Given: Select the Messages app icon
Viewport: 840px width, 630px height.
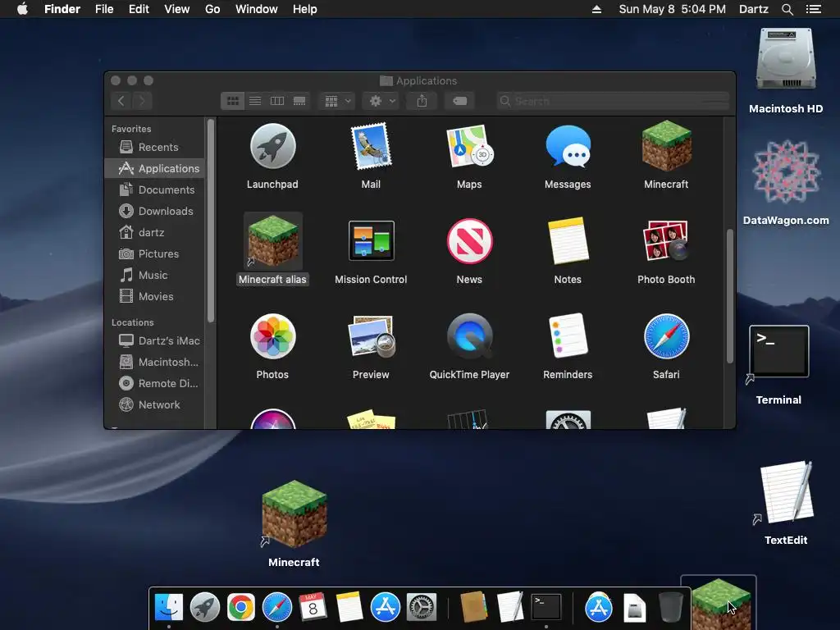Looking at the screenshot, I should 568,146.
